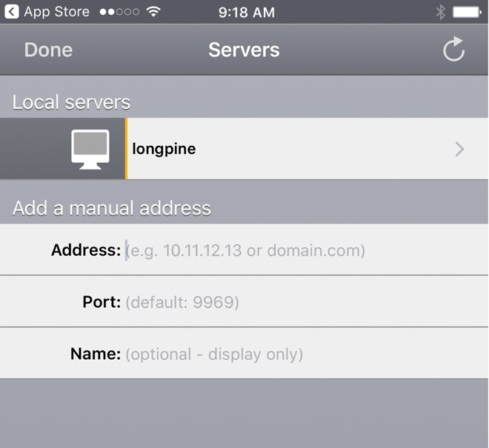The height and width of the screenshot is (448, 489).
Task: Tap the cellular signal strength dots
Action: click(x=119, y=12)
